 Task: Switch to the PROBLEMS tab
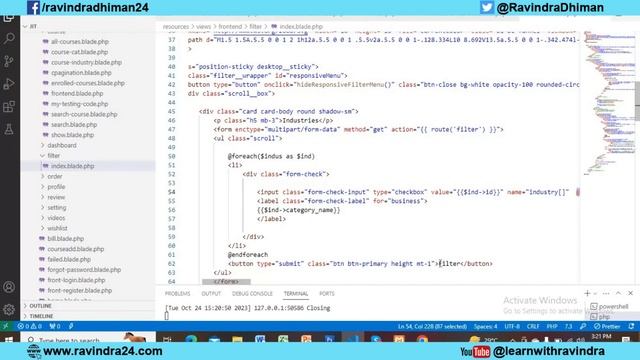point(177,293)
